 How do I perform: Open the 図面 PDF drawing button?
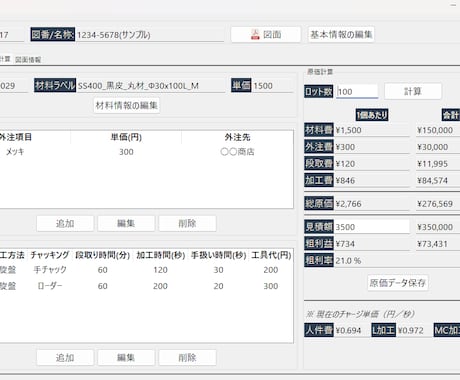click(266, 34)
